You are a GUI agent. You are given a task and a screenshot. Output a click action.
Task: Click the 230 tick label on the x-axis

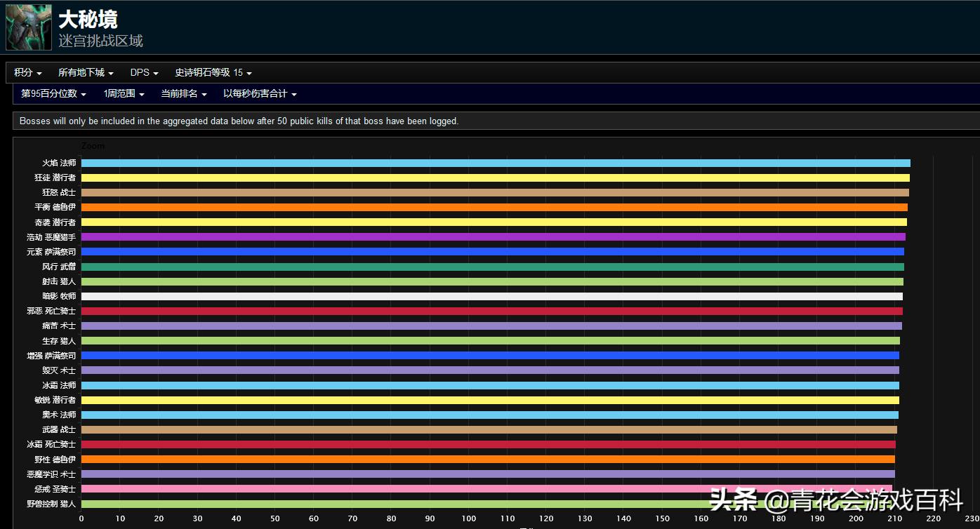pyautogui.click(x=972, y=518)
